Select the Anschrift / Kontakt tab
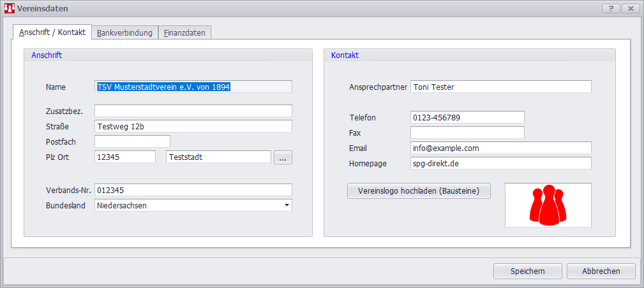 tap(52, 32)
